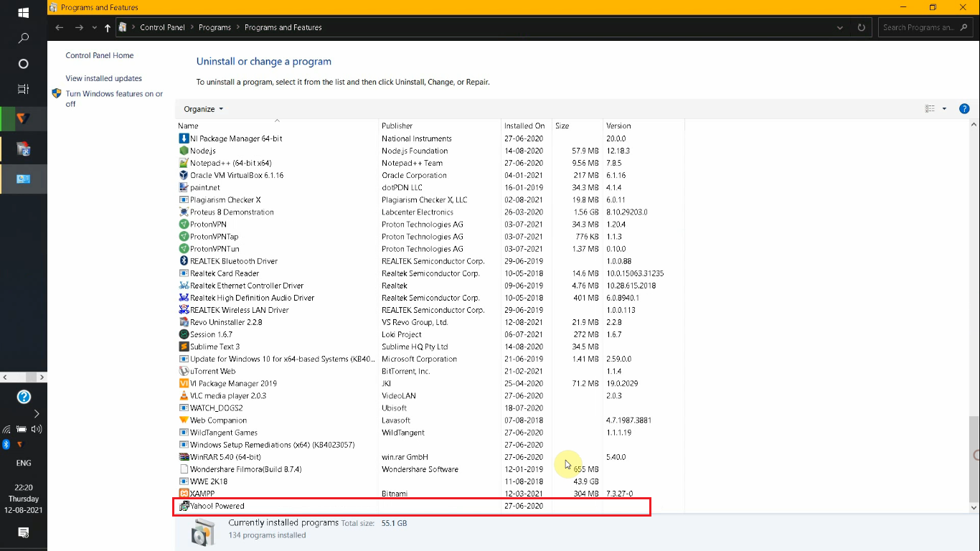This screenshot has height=551, width=980.
Task: Open the address bar dropdown chevron
Action: 839,27
